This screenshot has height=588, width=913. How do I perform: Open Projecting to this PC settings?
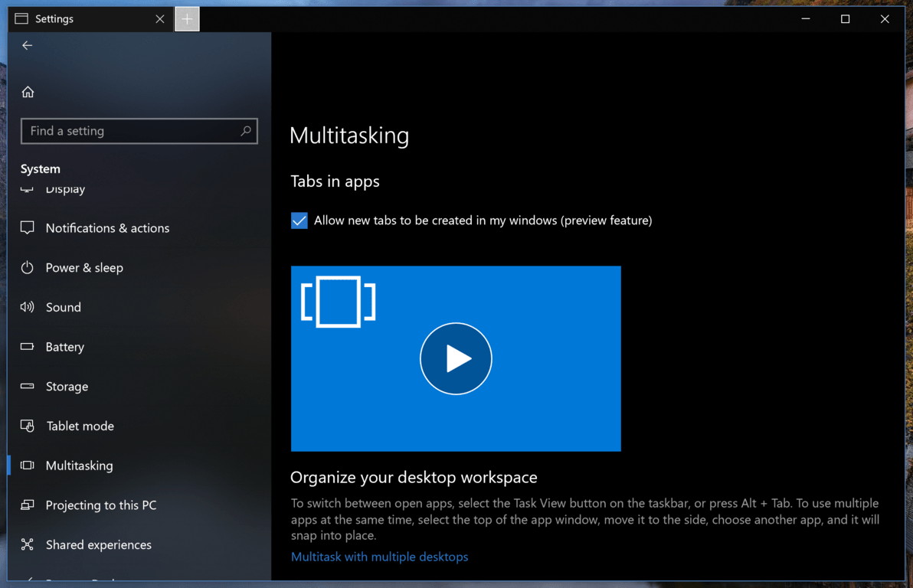tap(139, 505)
